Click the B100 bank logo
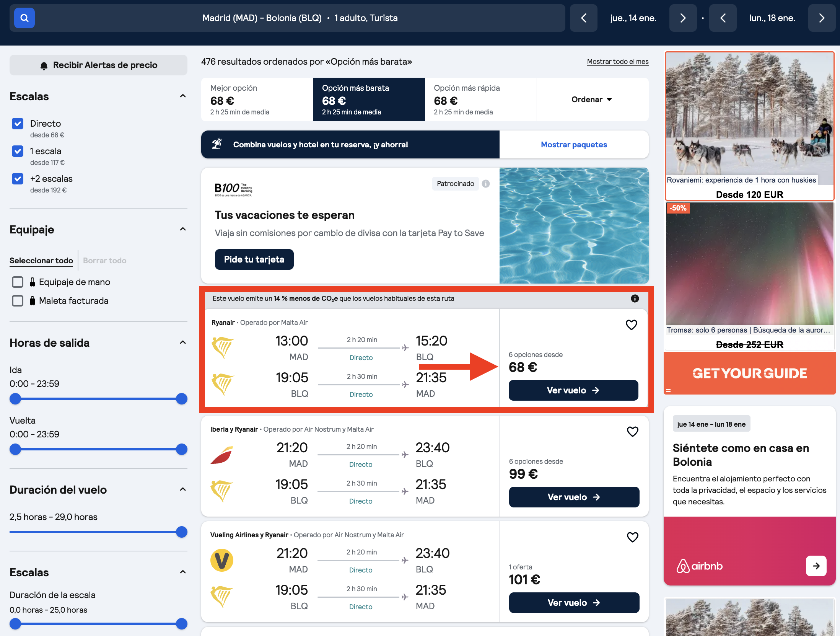840x636 pixels. tap(233, 189)
